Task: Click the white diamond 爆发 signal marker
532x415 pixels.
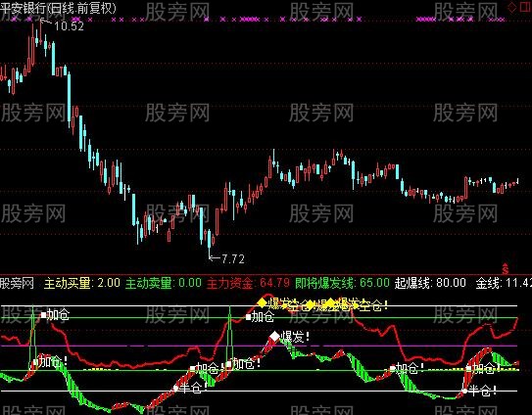Action: [x=274, y=337]
